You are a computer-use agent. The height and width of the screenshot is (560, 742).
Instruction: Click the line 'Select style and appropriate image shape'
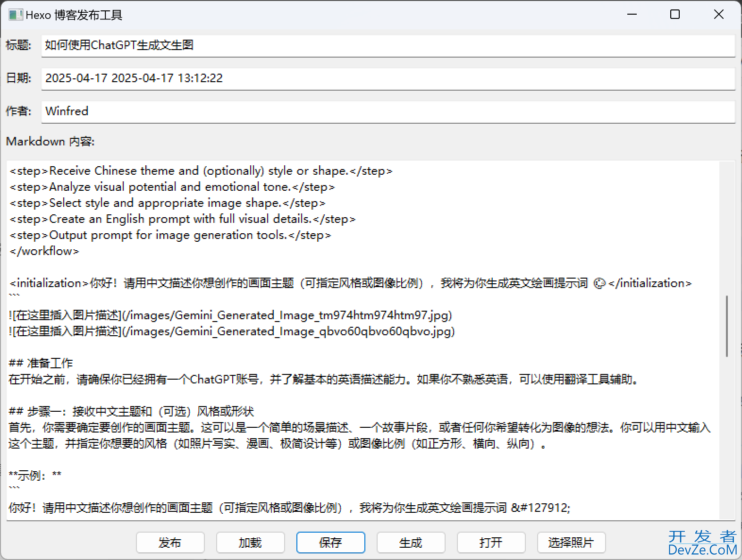pos(168,203)
